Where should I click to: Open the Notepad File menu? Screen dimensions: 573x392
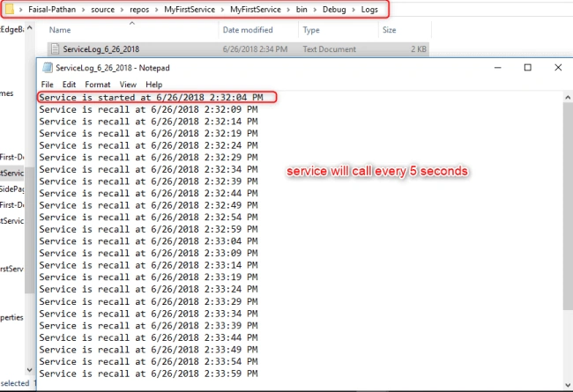pos(47,85)
